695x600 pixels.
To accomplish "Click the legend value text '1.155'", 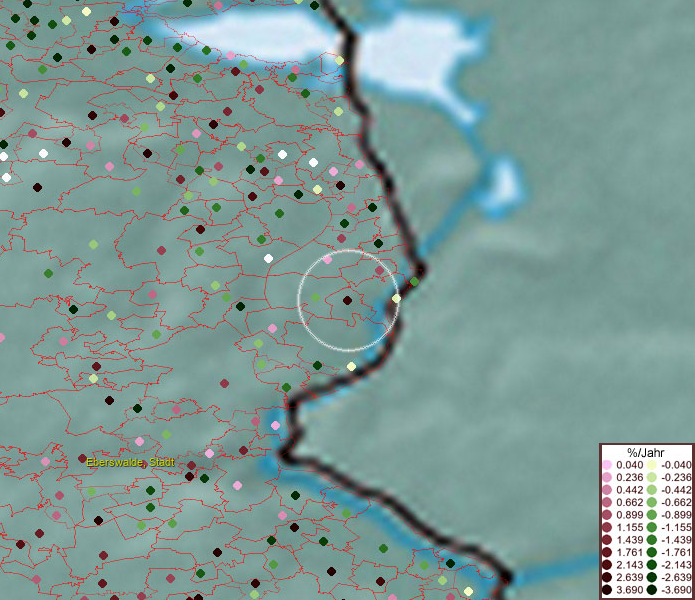I will tap(629, 527).
